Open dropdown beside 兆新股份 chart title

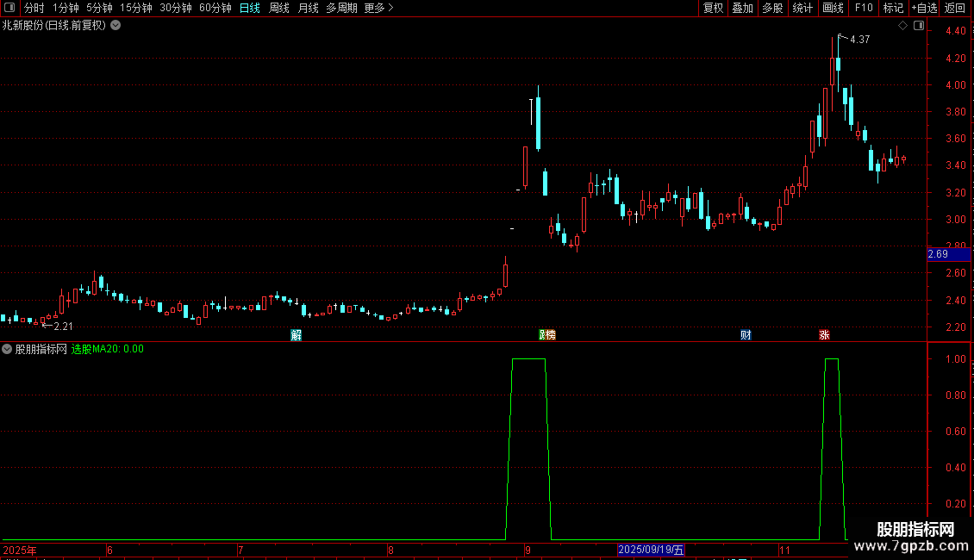coord(116,26)
